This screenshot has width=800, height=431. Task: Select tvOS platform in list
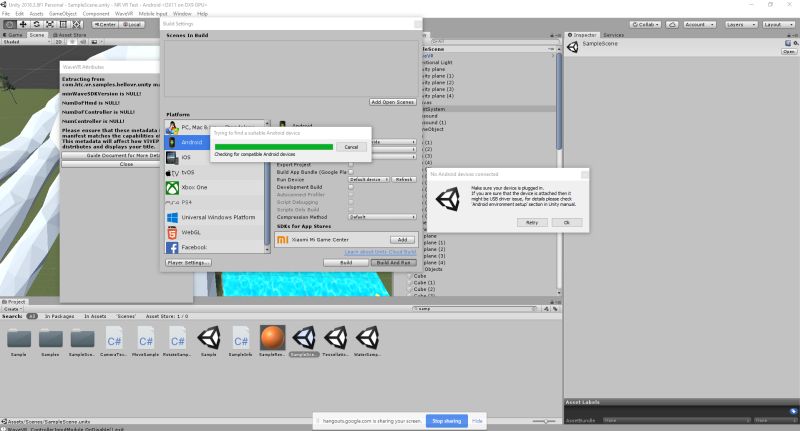coord(214,172)
